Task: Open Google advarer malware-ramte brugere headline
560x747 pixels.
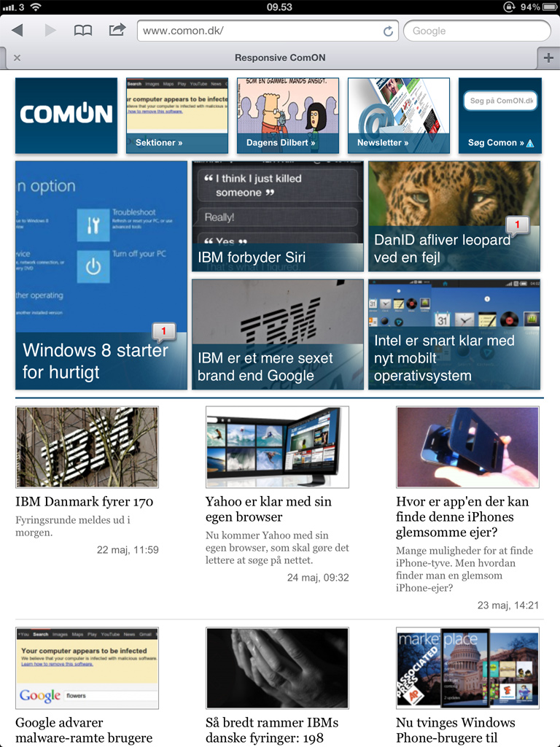Action: pyautogui.click(x=84, y=729)
